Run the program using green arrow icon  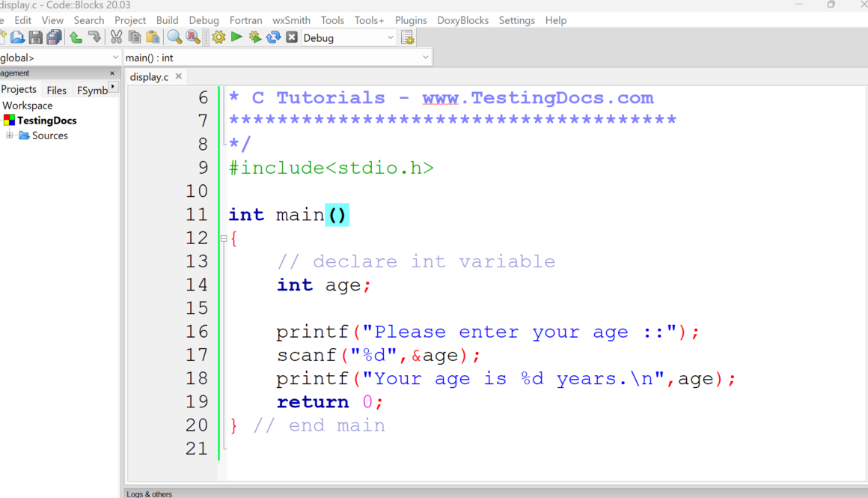(236, 37)
